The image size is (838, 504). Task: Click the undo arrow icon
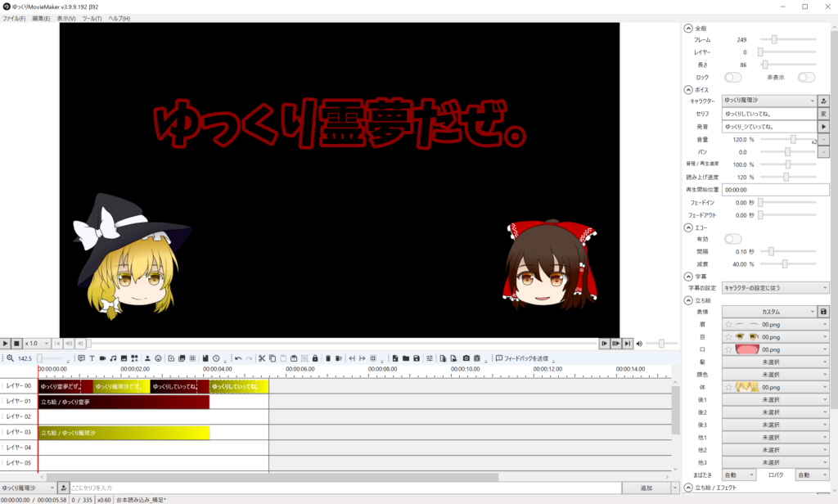click(x=238, y=358)
